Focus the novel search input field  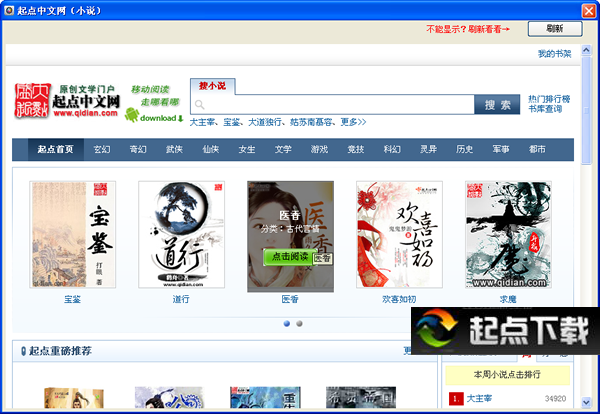click(332, 104)
